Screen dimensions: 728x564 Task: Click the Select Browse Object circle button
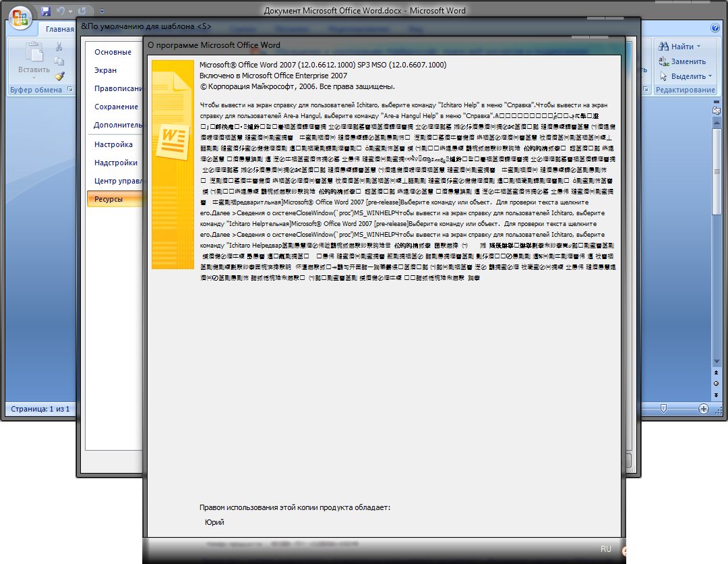click(x=717, y=384)
